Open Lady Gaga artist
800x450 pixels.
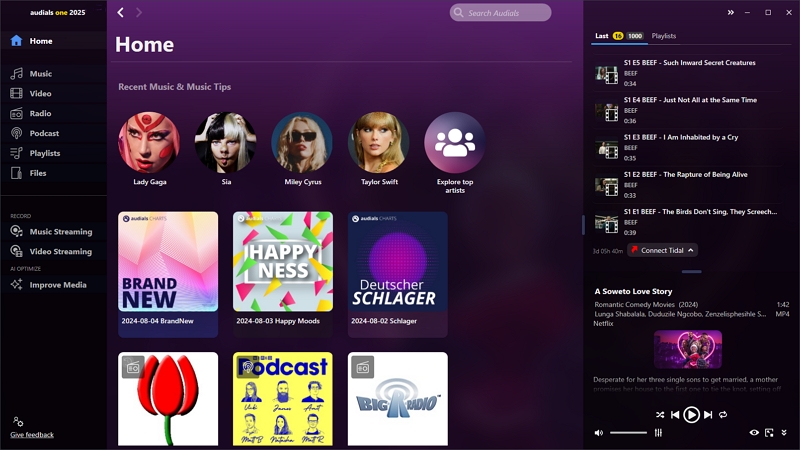coord(149,142)
